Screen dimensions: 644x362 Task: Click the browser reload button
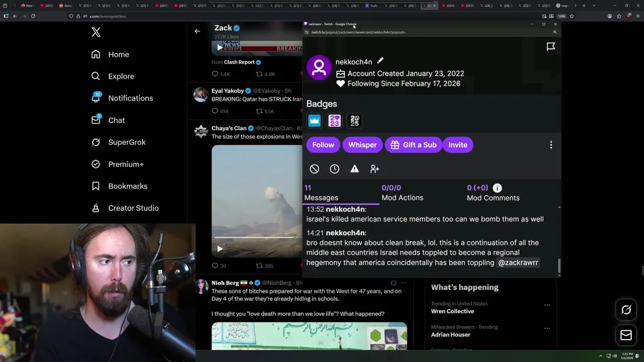[x=33, y=16]
